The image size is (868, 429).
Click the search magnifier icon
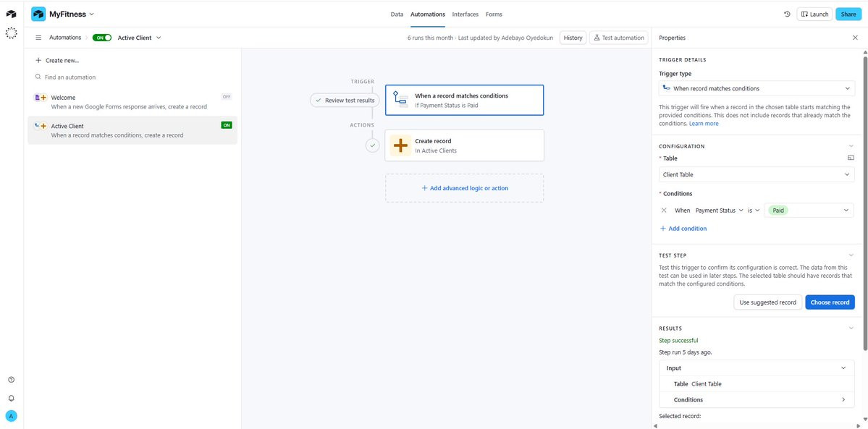[38, 77]
